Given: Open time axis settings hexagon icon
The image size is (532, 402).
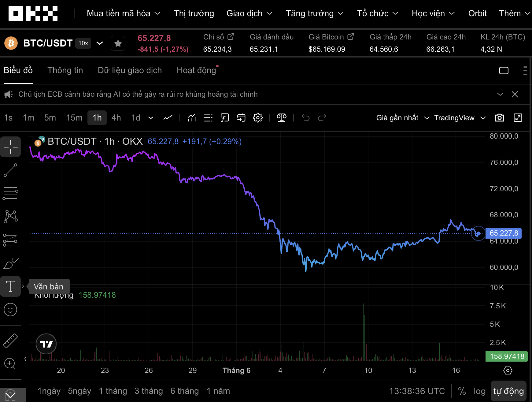Looking at the screenshot, I should pos(508,370).
